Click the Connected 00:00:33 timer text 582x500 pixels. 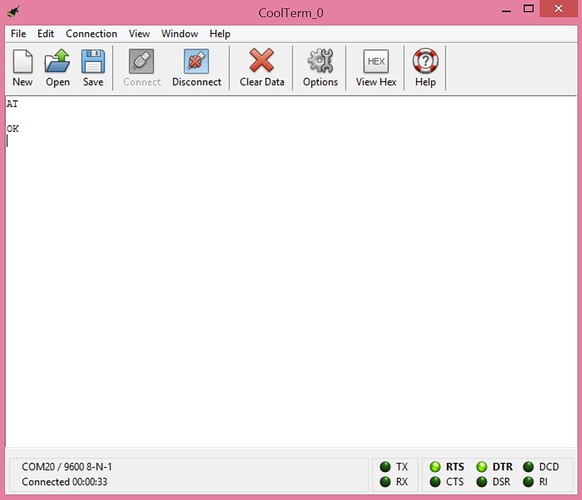tap(64, 482)
